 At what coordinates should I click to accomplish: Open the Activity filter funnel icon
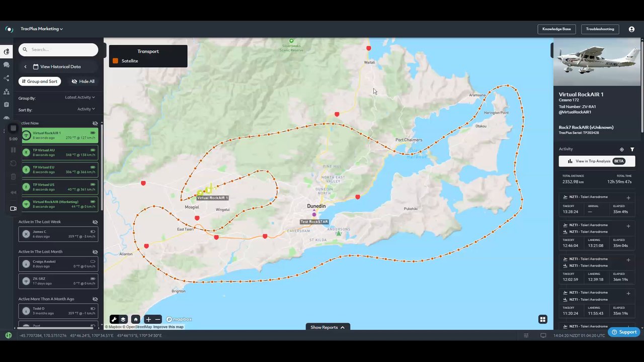(632, 149)
